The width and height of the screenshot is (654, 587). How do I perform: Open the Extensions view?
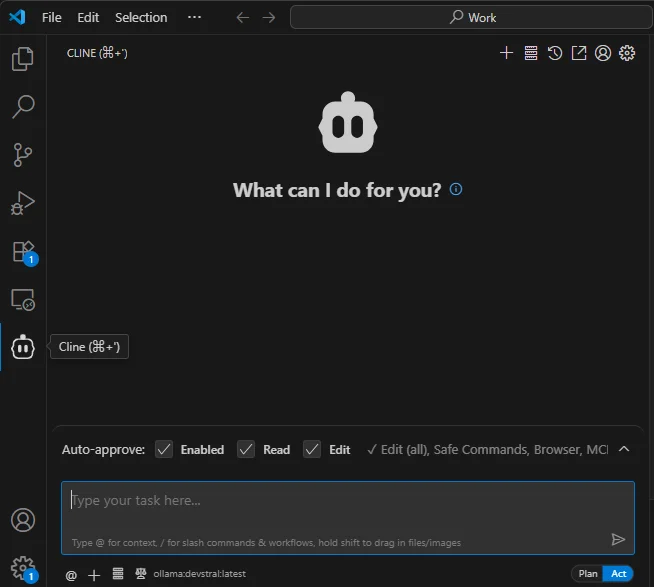(x=24, y=252)
